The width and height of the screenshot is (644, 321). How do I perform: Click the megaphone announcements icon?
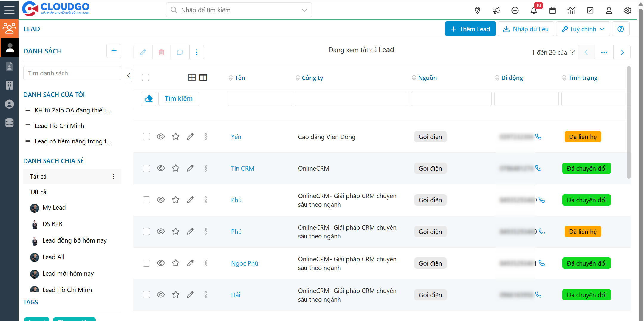click(x=496, y=11)
